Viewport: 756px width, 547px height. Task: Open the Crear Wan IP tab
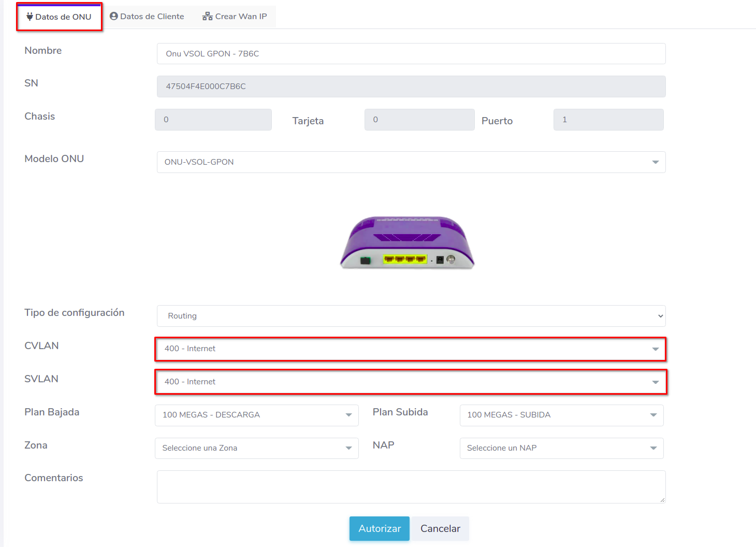[x=235, y=16]
